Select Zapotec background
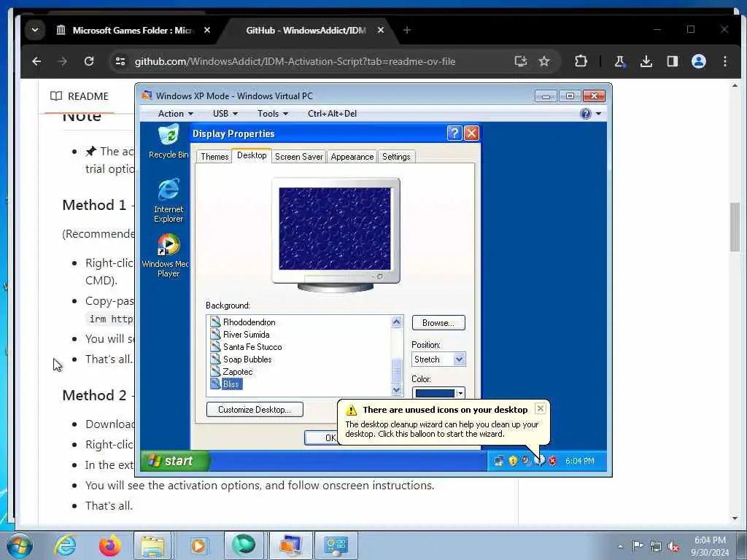 click(x=237, y=372)
